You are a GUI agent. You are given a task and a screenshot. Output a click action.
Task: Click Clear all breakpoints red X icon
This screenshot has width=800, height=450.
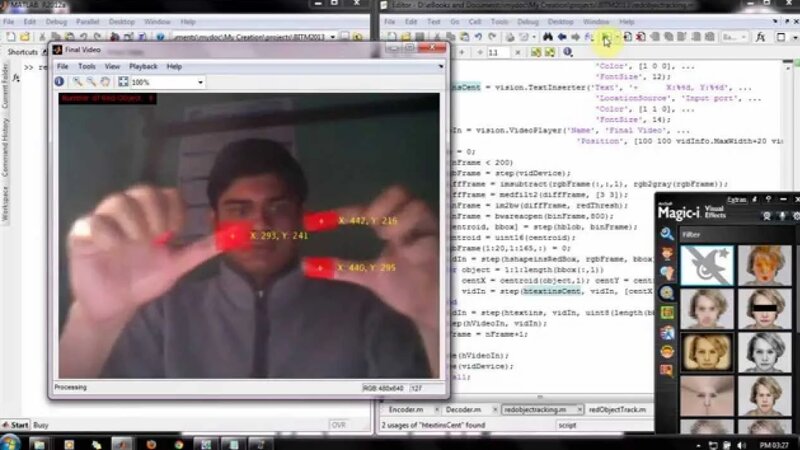coord(641,37)
